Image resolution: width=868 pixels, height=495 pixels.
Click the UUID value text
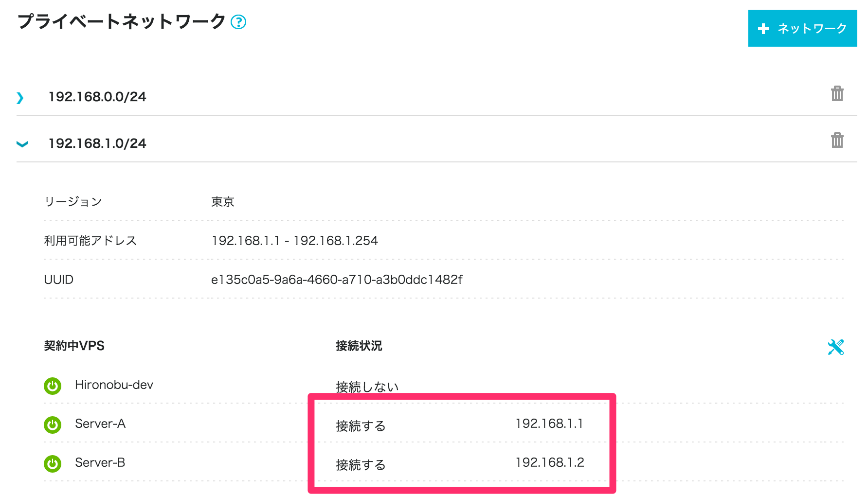[336, 280]
